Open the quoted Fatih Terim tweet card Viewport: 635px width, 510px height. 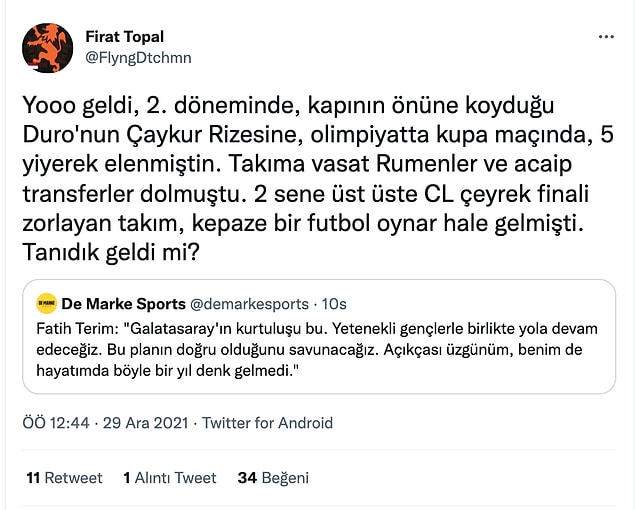click(x=319, y=337)
